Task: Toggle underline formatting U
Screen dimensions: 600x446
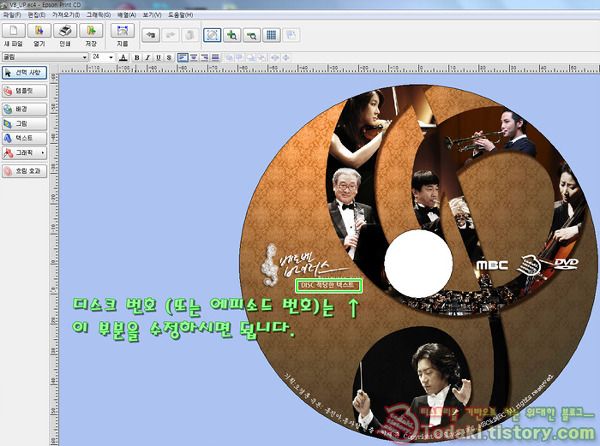Action: coord(158,57)
